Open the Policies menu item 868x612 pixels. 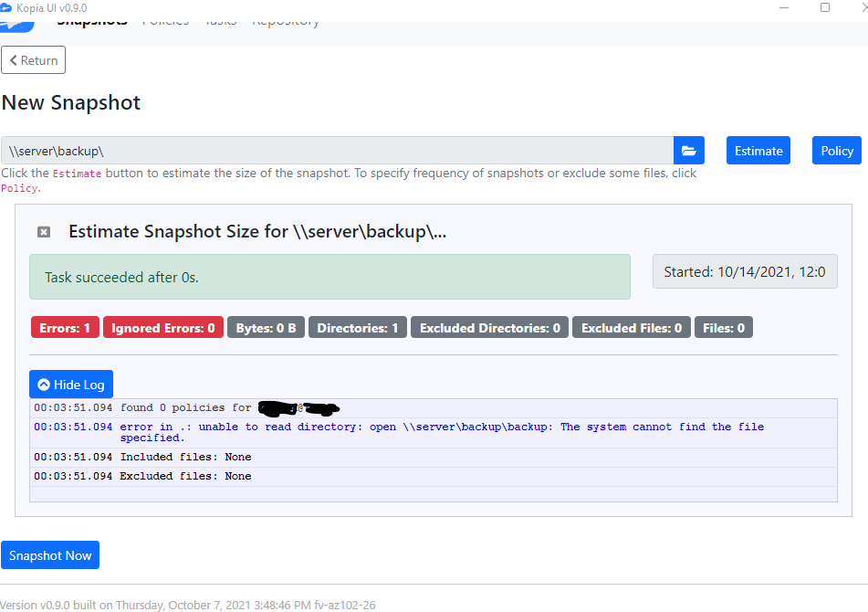pos(165,19)
